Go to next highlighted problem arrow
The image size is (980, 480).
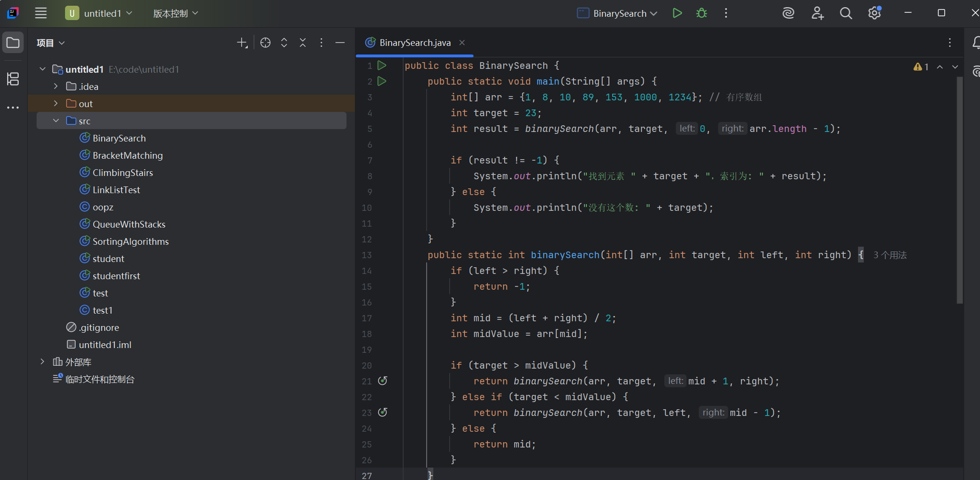[x=955, y=67]
